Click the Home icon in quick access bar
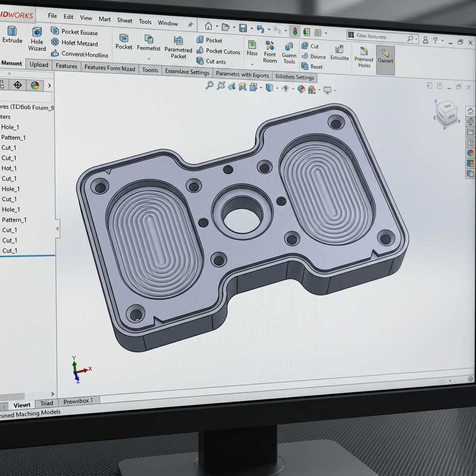476x476 pixels. click(208, 26)
